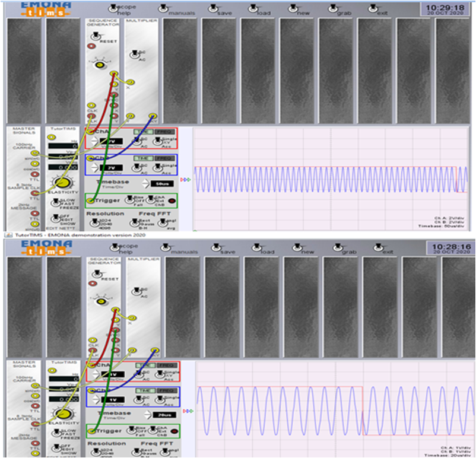This screenshot has height=458, width=476.
Task: Open manuals in the 10:29:18 window
Action: pos(163,9)
